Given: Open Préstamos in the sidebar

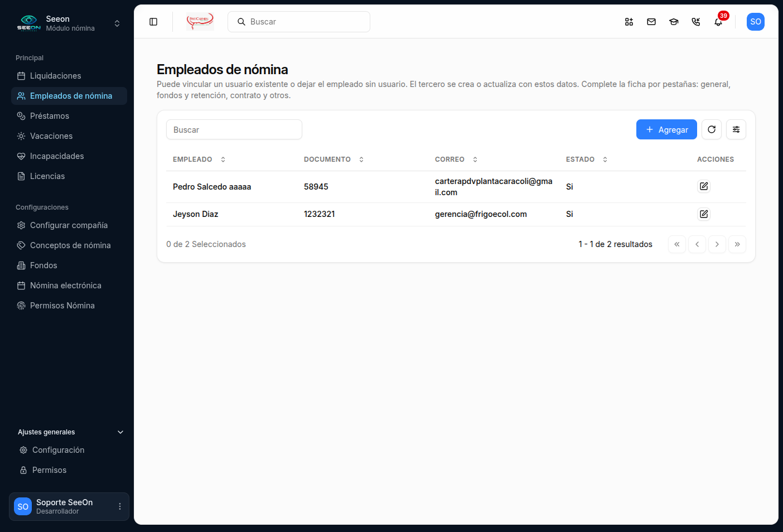Looking at the screenshot, I should 69,116.
